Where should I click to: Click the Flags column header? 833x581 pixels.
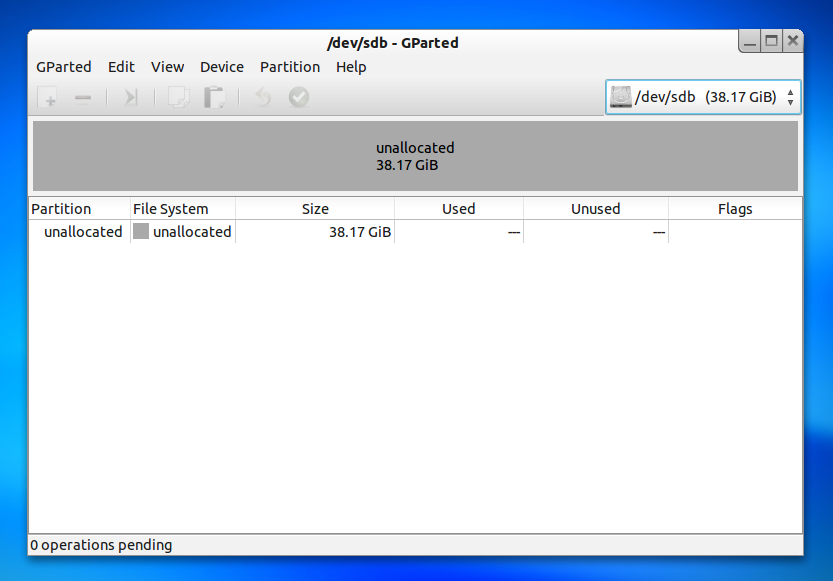(735, 209)
